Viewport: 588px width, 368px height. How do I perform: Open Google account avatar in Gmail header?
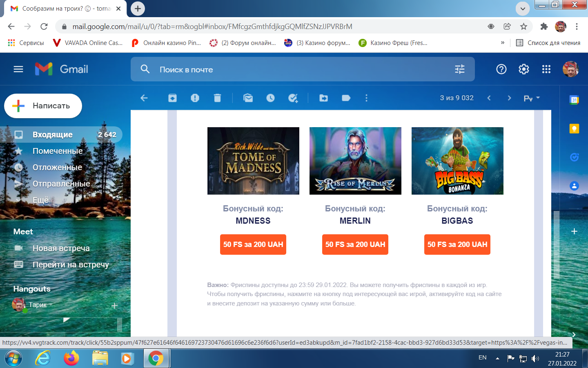point(571,69)
